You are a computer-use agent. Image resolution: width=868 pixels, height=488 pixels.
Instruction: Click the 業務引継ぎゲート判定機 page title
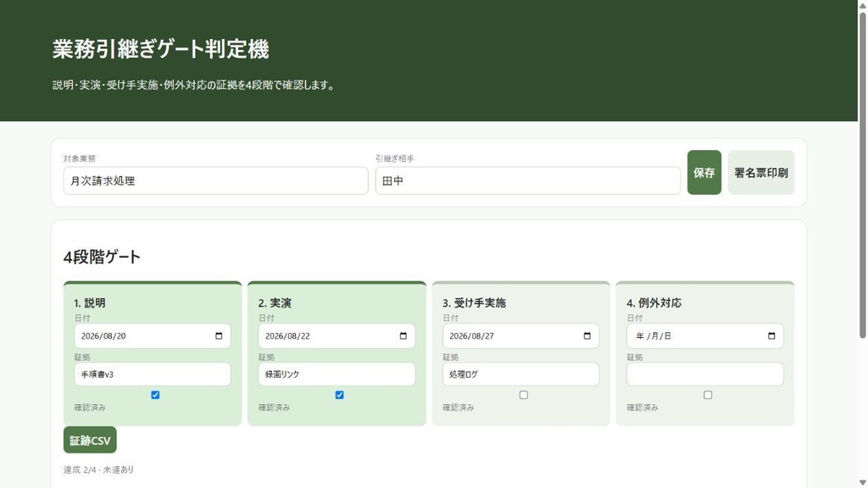point(160,49)
